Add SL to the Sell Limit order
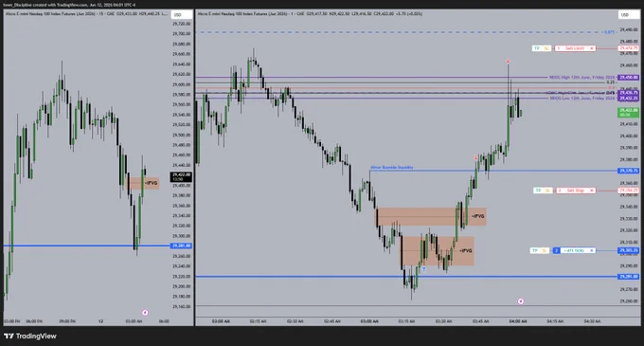 (546, 48)
